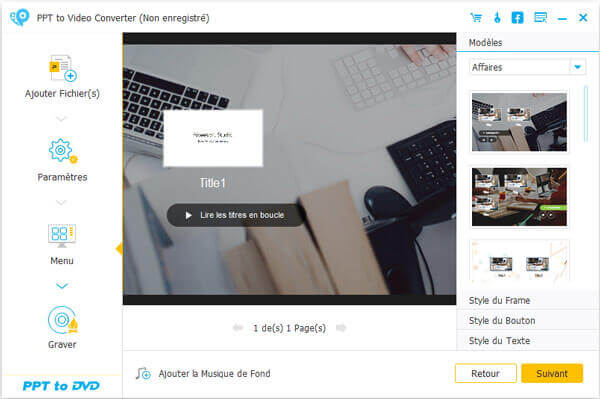Click the '1 de(s) 1 Page(s)' indicator

(x=289, y=328)
